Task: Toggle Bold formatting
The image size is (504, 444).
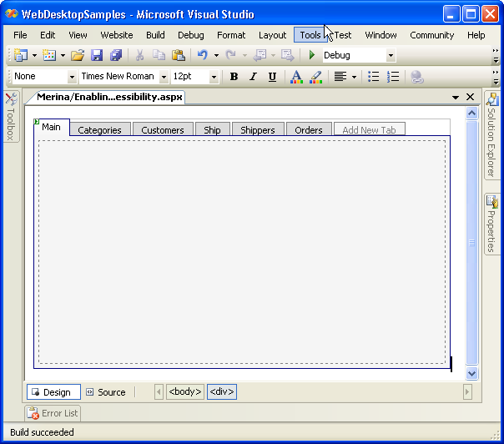Action: tap(234, 77)
